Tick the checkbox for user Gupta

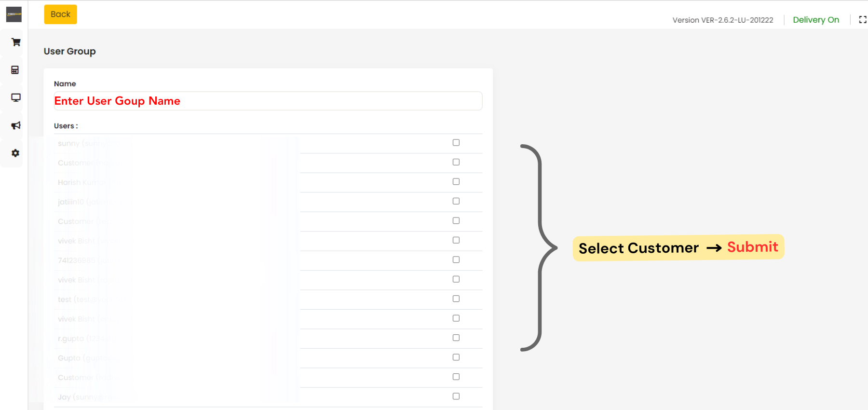[x=456, y=357]
